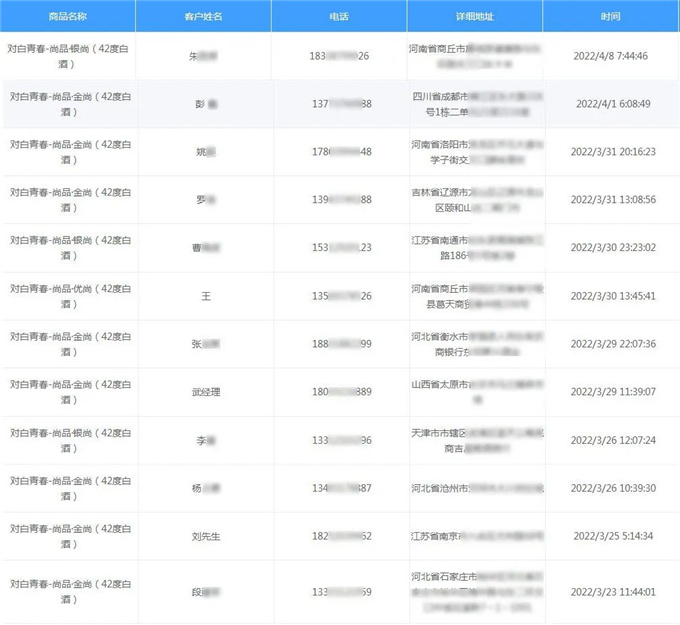The image size is (680, 625).
Task: Click the 商品名称 column header
Action: click(x=67, y=17)
